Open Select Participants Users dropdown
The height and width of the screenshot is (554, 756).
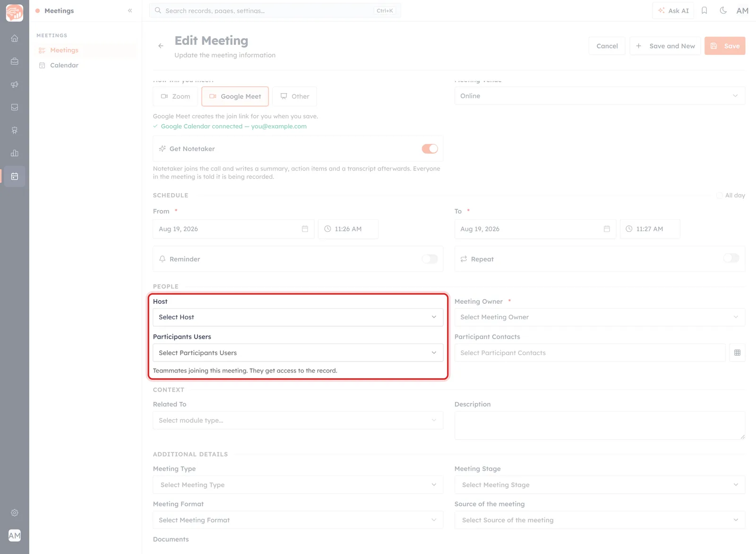298,353
